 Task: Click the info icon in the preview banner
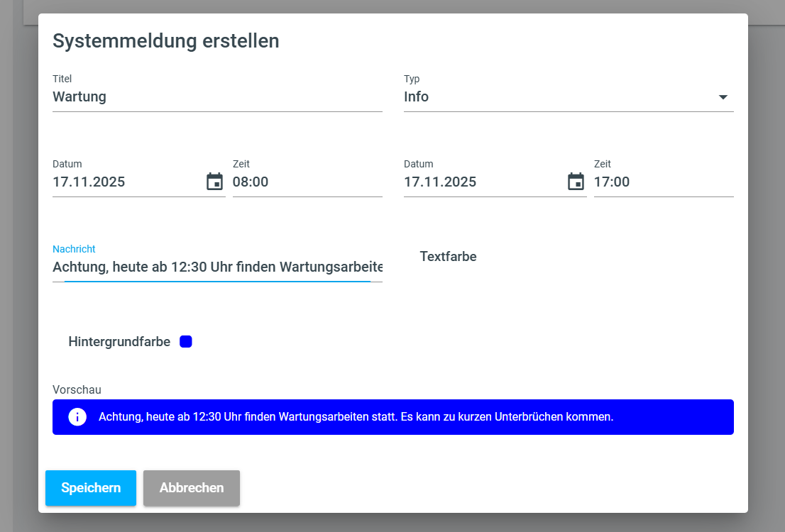tap(77, 417)
